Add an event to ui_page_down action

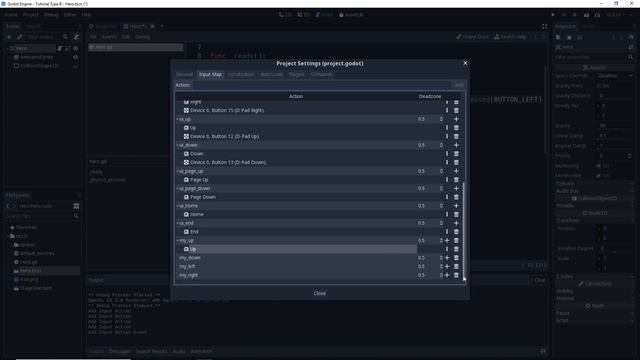click(456, 189)
